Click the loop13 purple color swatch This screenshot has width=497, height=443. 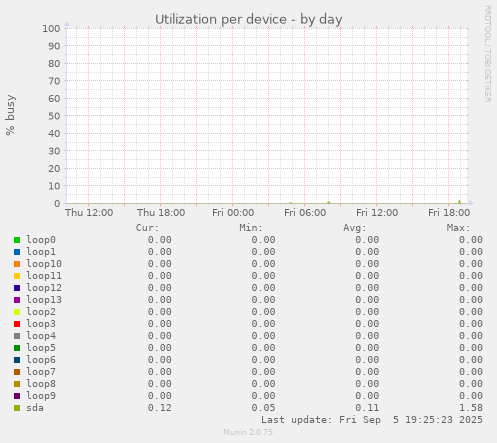tap(17, 300)
